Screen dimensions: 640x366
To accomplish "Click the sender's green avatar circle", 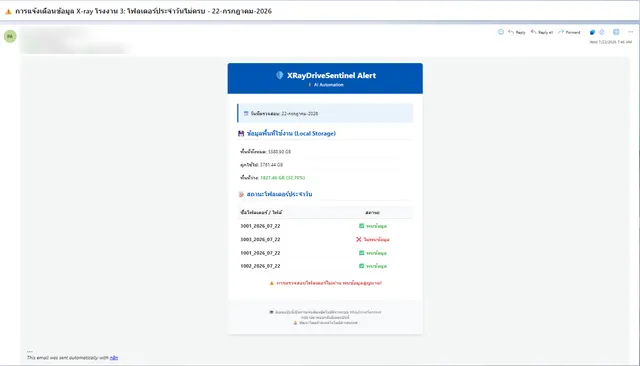I will coord(10,36).
